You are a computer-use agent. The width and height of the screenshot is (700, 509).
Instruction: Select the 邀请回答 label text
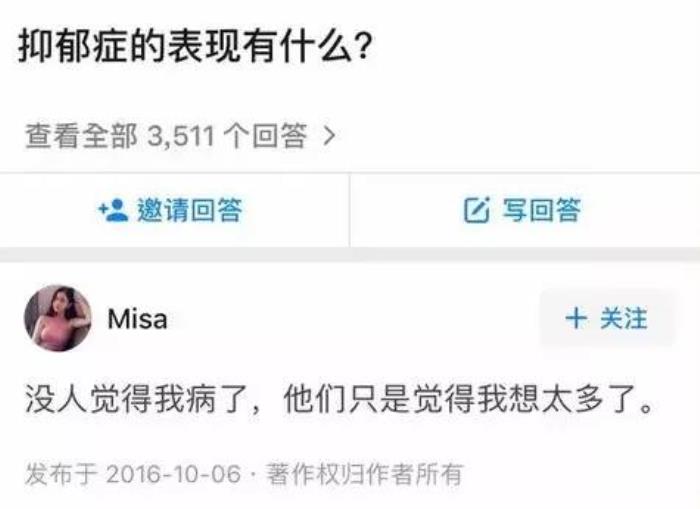click(190, 210)
